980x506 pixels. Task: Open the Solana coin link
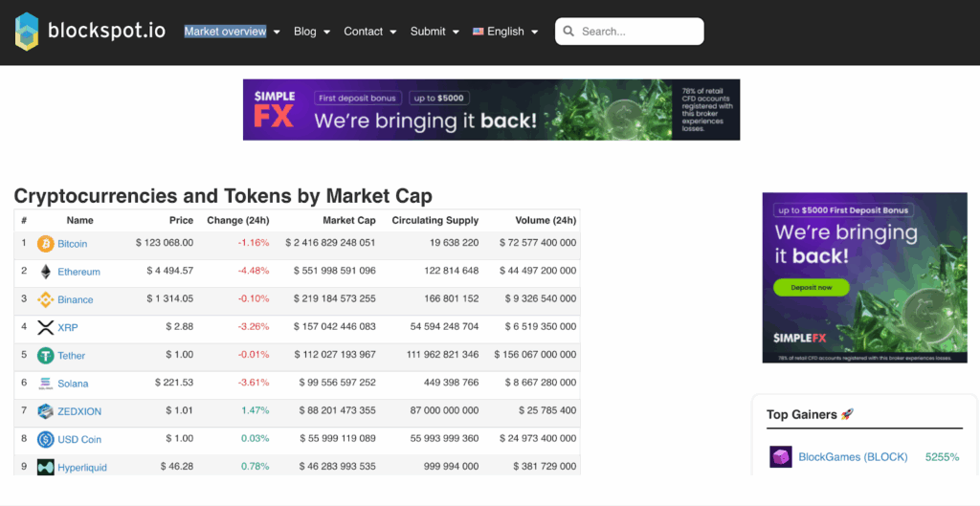pos(73,384)
